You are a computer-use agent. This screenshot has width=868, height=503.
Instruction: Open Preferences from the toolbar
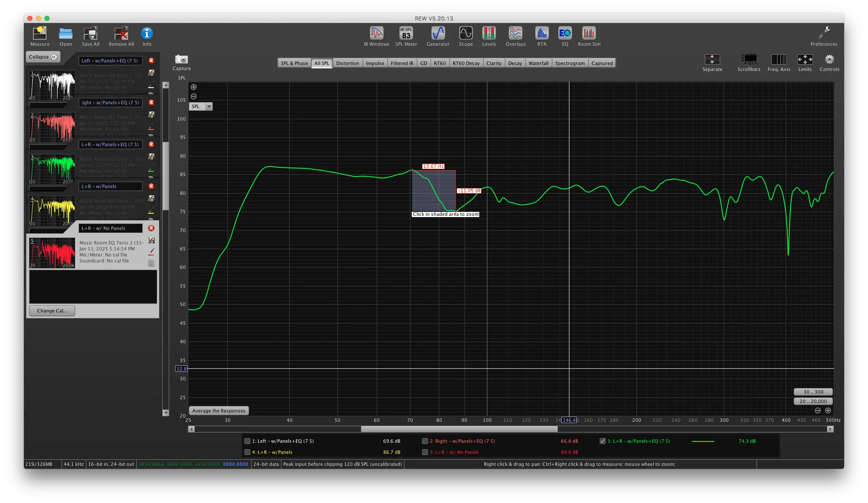(824, 33)
